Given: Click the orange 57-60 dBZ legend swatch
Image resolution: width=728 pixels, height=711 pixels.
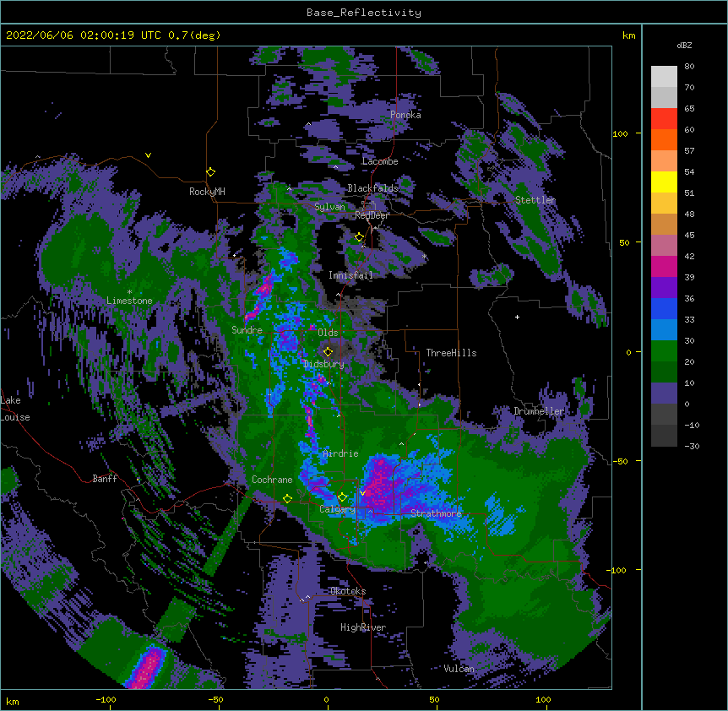Looking at the screenshot, I should (x=664, y=139).
